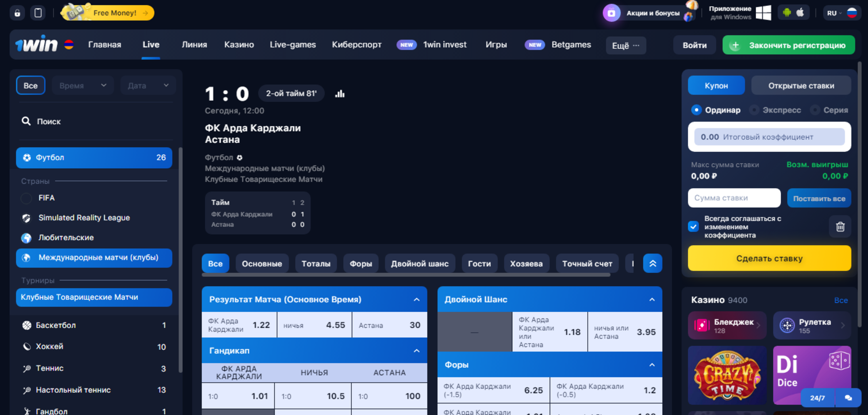Click the 1win invest navigation icon
Viewport: 868px width, 415px height.
click(406, 44)
